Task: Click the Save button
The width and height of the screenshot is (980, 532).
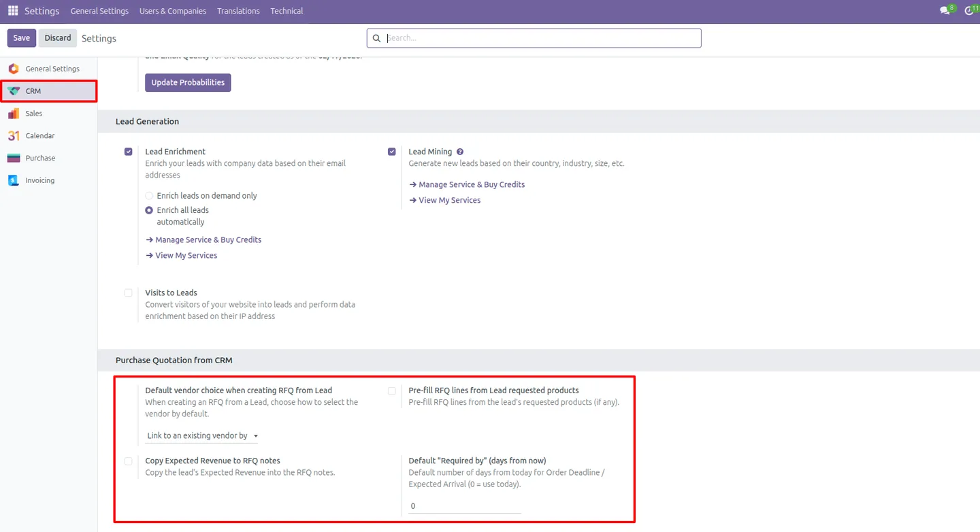Action: 22,38
